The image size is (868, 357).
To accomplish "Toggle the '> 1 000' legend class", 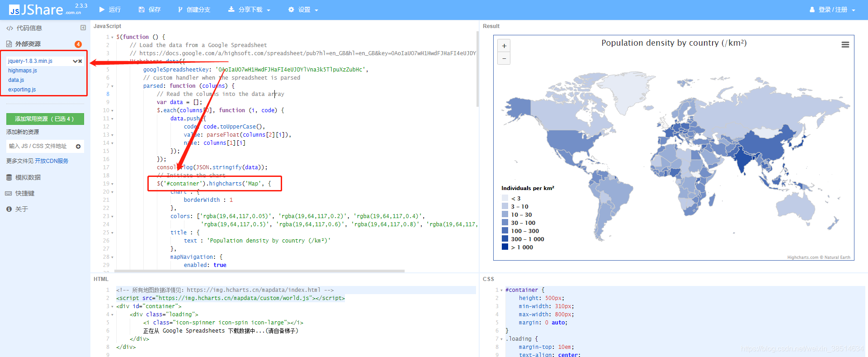I will click(x=518, y=247).
